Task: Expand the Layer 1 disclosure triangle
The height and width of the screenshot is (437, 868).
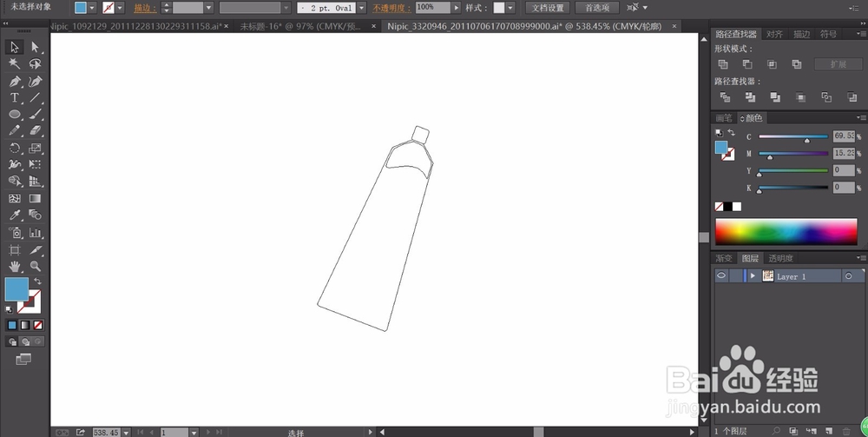Action: (x=753, y=275)
